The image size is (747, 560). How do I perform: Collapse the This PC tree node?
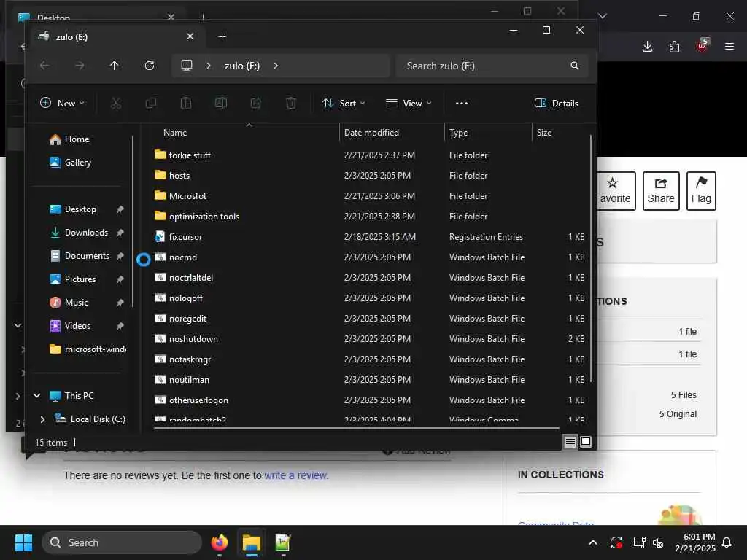tap(36, 396)
